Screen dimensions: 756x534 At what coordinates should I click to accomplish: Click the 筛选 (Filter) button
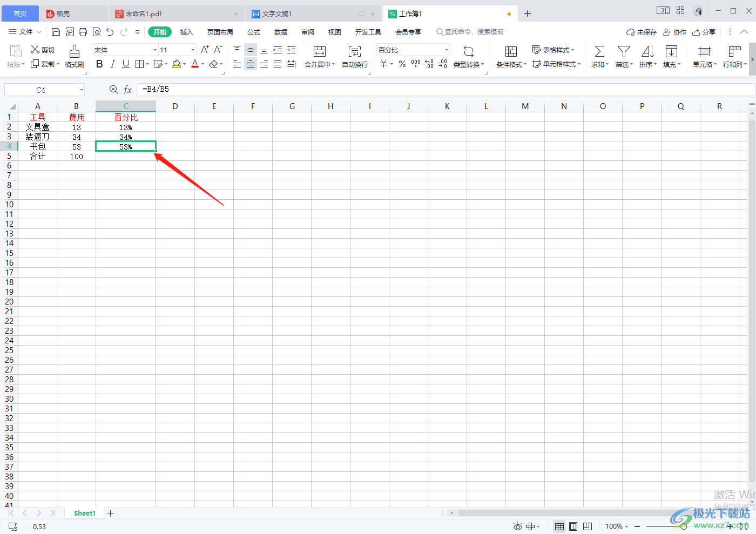click(624, 56)
